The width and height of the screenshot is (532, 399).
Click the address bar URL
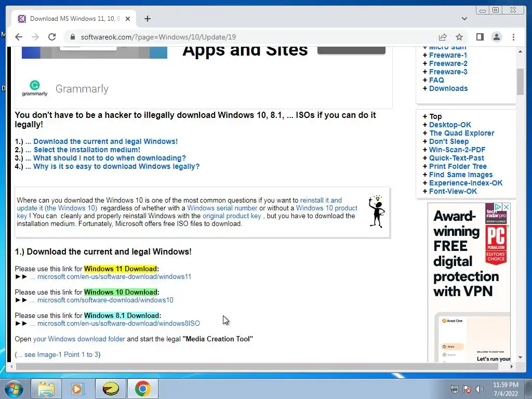click(158, 37)
